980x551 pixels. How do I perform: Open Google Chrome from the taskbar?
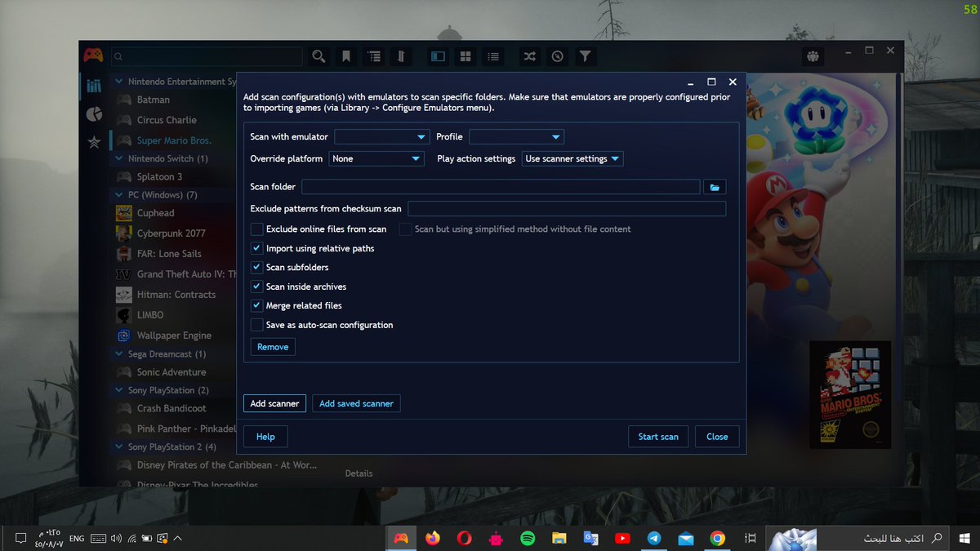tap(717, 538)
